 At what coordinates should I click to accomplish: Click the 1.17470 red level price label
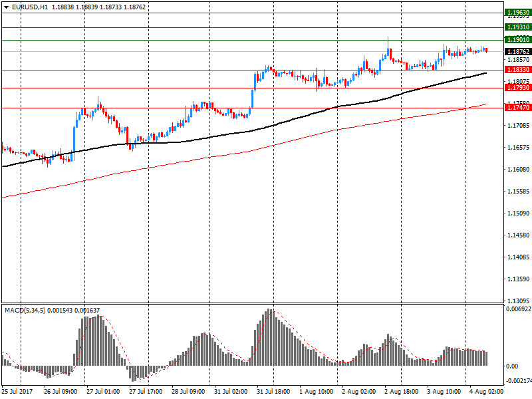coord(518,108)
